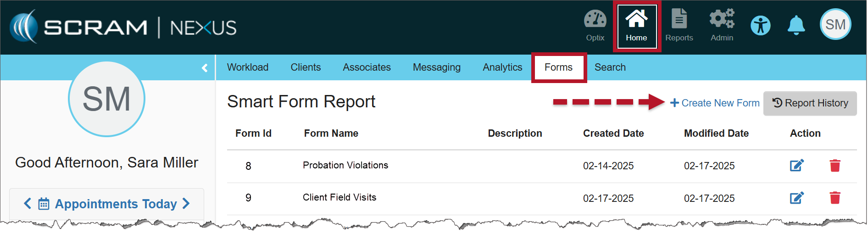Click Create New Form link
The height and width of the screenshot is (234, 868).
(715, 103)
